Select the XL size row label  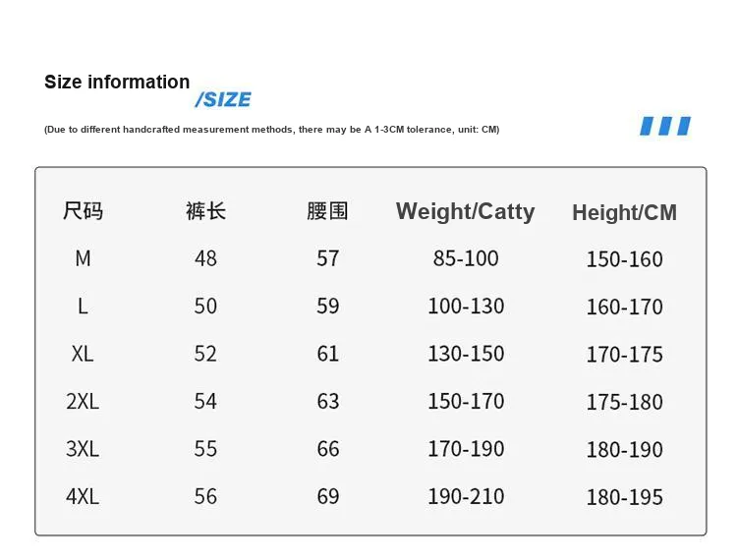coord(83,354)
